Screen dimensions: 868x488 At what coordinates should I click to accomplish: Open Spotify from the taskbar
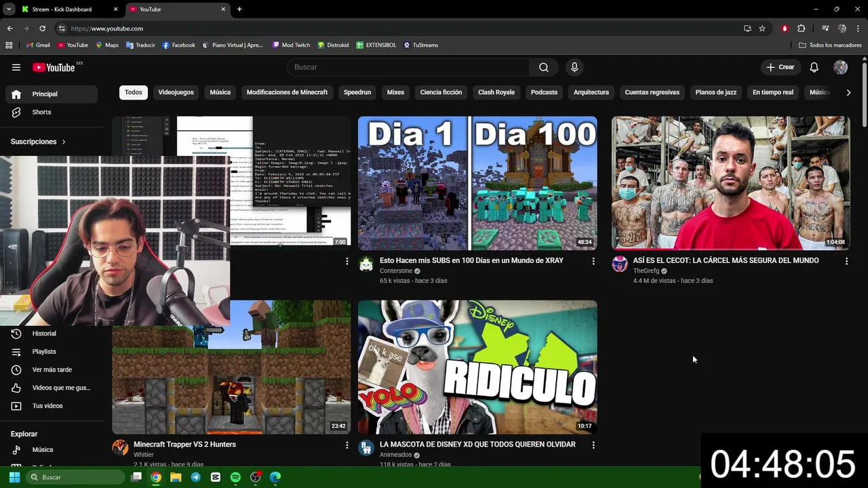click(x=235, y=477)
